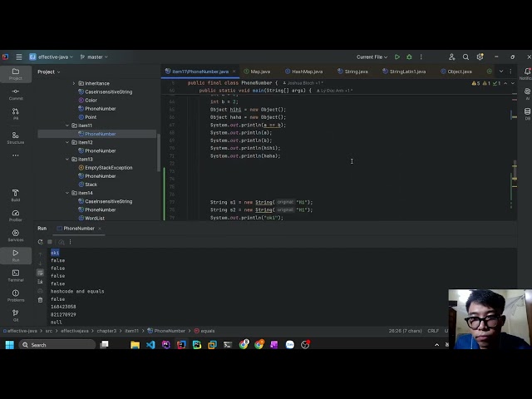Switch to Object.java tab
Image resolution: width=532 pixels, height=399 pixels.
[x=456, y=71]
